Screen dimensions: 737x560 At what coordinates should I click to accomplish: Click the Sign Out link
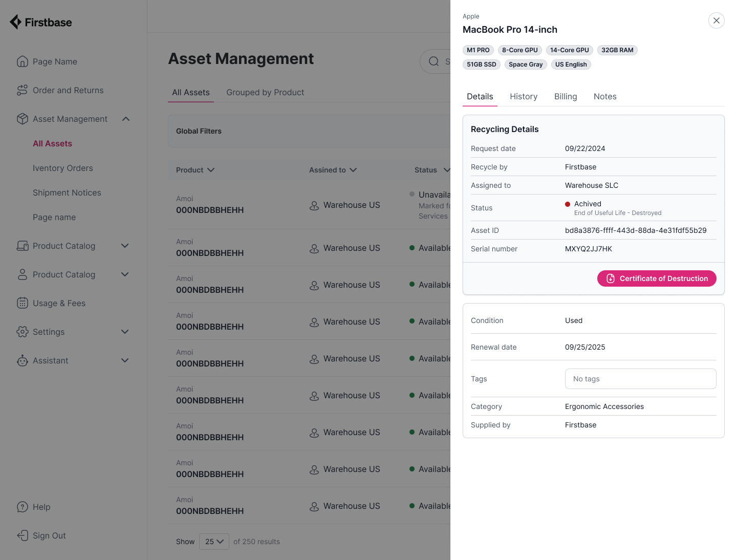click(x=49, y=535)
